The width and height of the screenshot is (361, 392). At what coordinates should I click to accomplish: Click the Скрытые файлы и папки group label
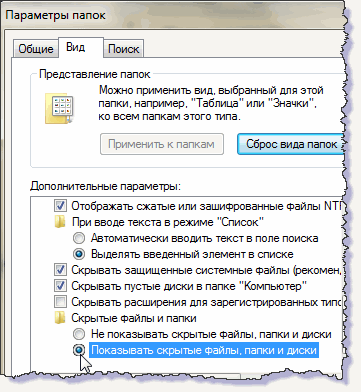tap(134, 318)
